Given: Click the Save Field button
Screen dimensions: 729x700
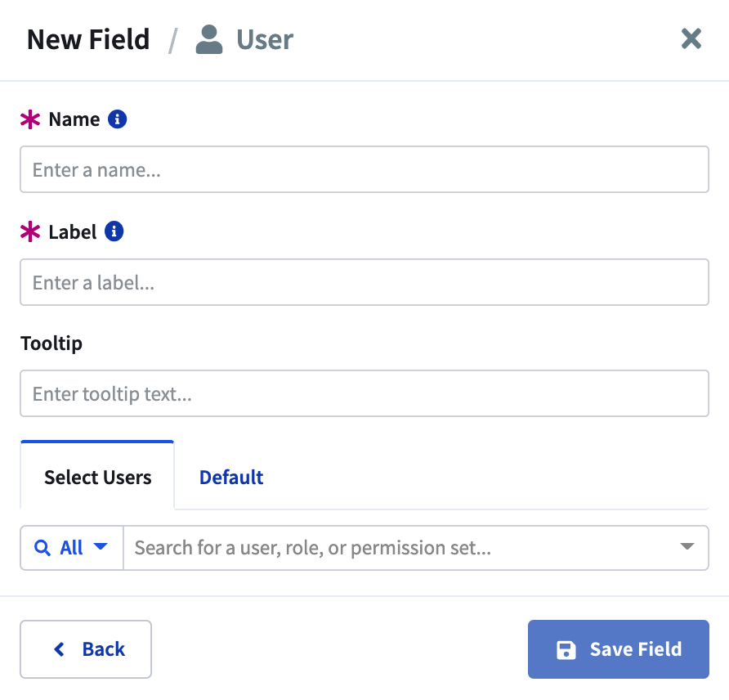Looking at the screenshot, I should coord(619,649).
